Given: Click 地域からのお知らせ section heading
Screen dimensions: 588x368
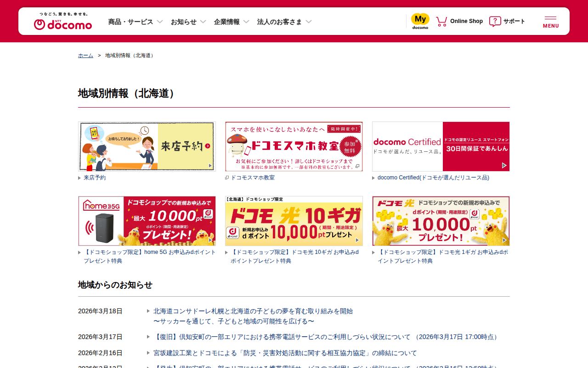Looking at the screenshot, I should click(x=115, y=285).
